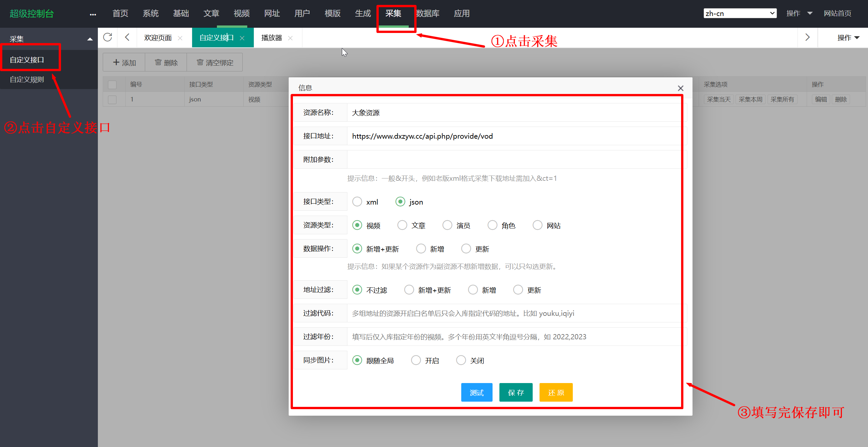Click the 超级控制台 logo text

point(32,13)
